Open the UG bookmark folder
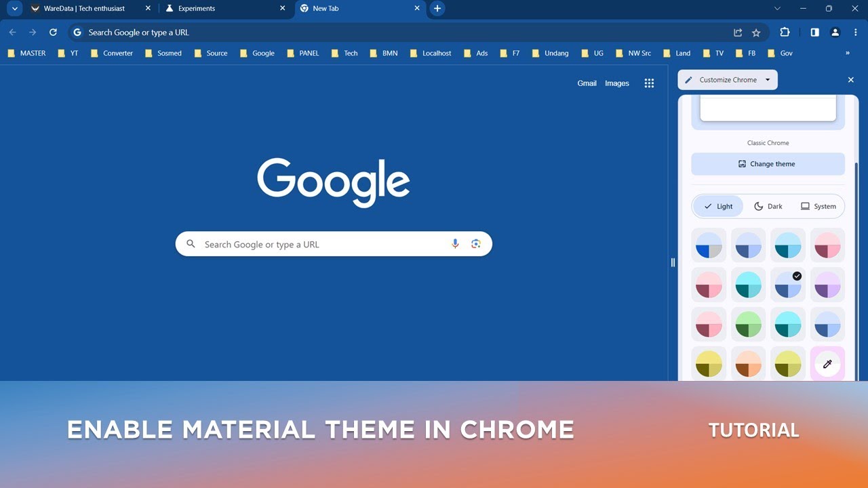 [593, 53]
